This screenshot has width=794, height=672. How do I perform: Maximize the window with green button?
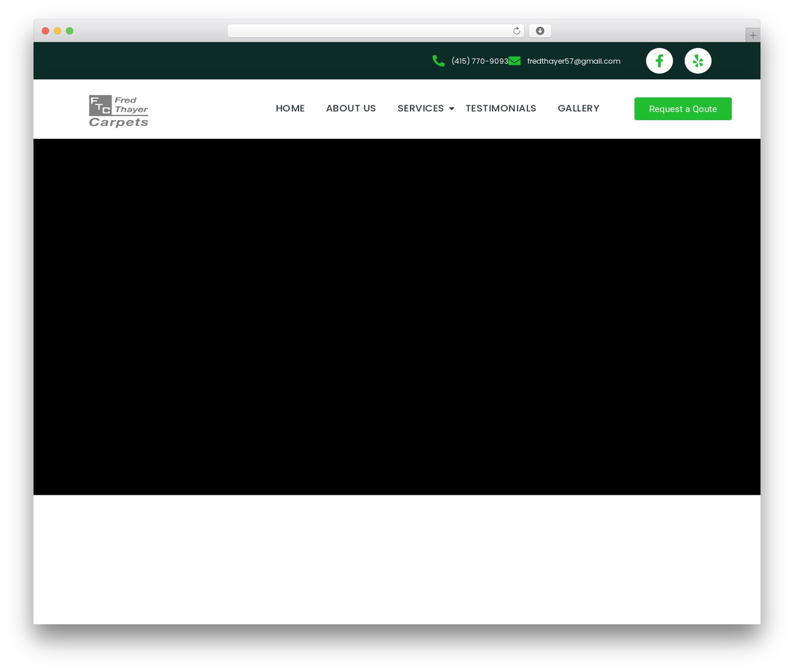[x=69, y=31]
